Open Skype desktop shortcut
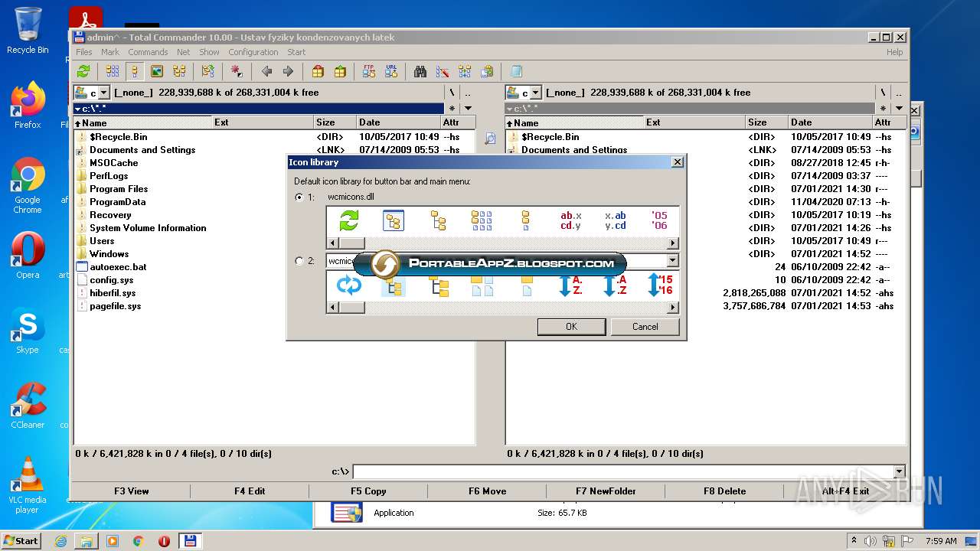Screen dimensions: 980x551 (x=28, y=331)
